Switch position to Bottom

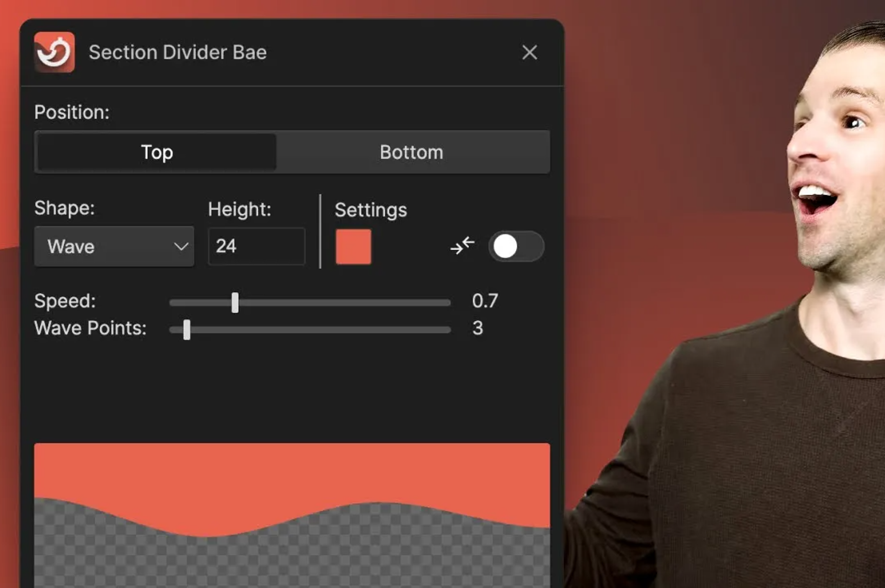click(411, 152)
